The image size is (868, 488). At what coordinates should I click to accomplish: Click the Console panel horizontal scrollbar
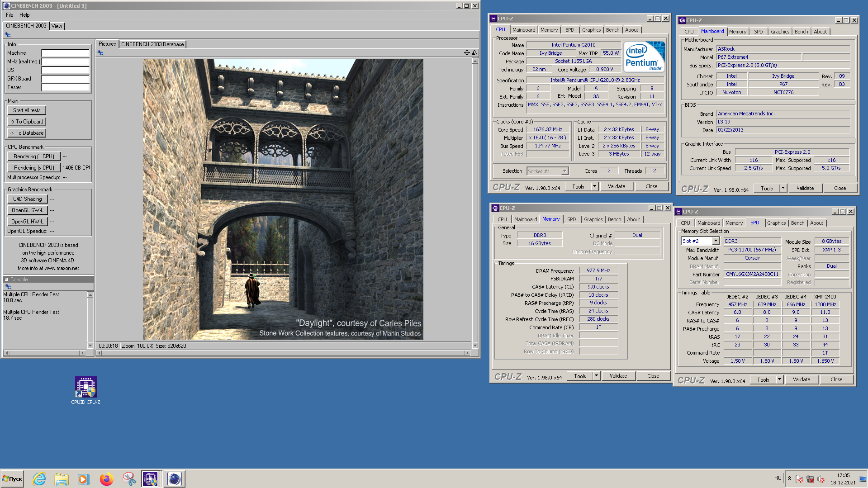45,353
